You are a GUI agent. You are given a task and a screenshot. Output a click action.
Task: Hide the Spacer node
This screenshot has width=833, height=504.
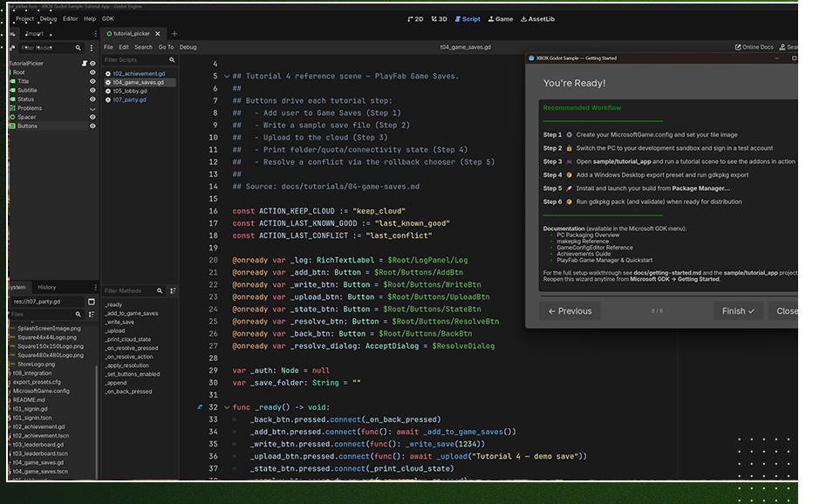coord(92,117)
